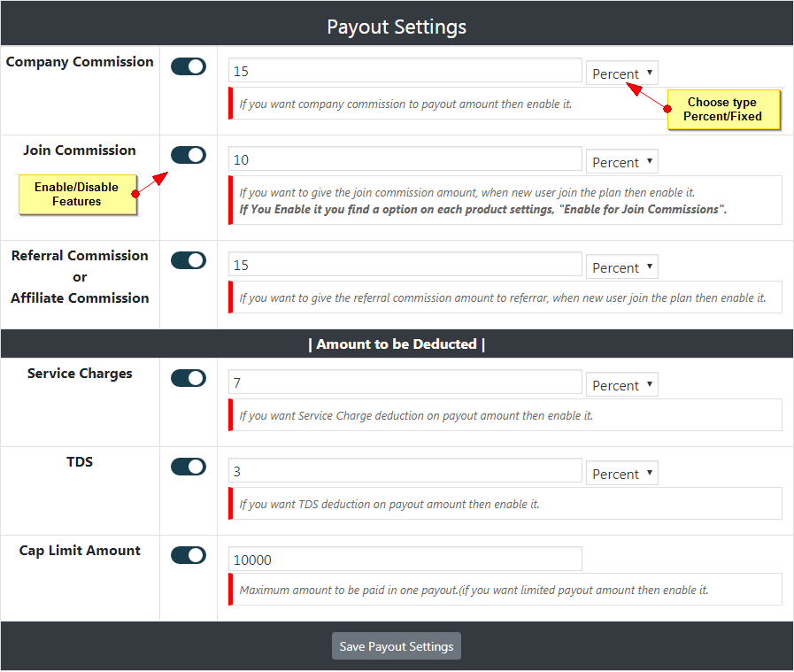Disable the Company Commission toggle
Image resolution: width=794 pixels, height=672 pixels.
tap(188, 66)
